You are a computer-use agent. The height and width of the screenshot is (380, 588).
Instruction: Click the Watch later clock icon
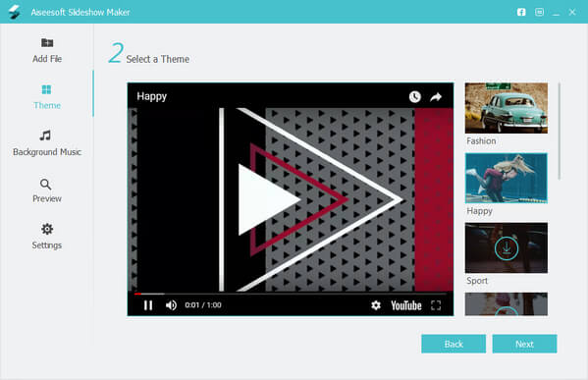(x=415, y=97)
